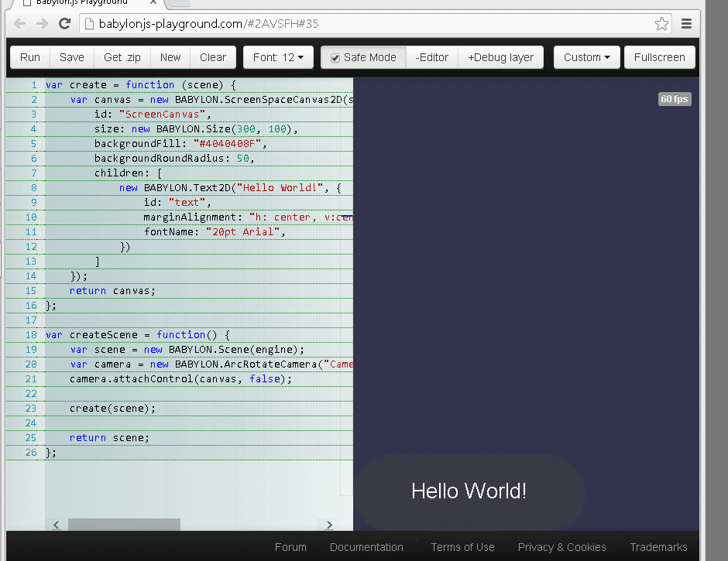Click the 60 fps counter badge
Viewport: 728px width, 561px height.
pos(675,99)
